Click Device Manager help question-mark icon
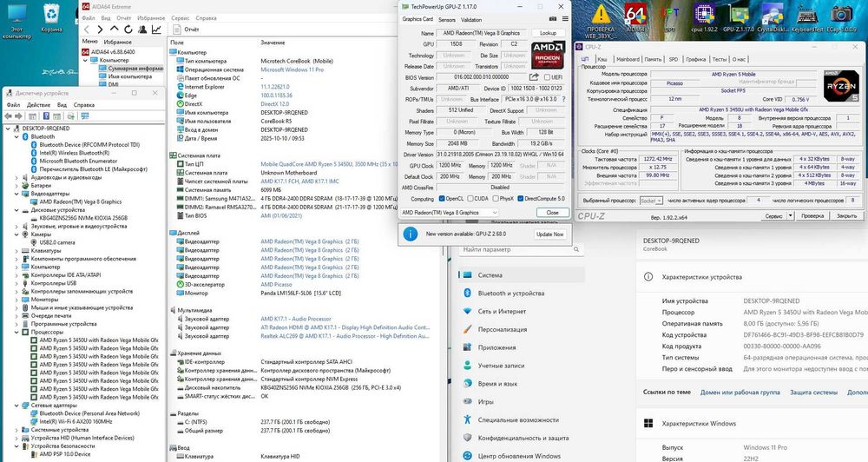 coord(46,116)
